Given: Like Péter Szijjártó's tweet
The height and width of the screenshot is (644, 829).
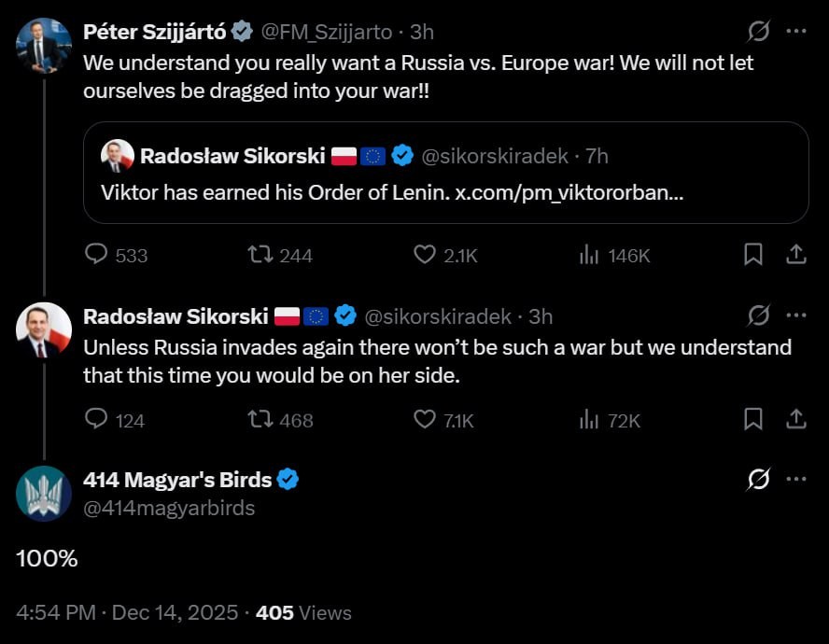Looking at the screenshot, I should click(425, 255).
